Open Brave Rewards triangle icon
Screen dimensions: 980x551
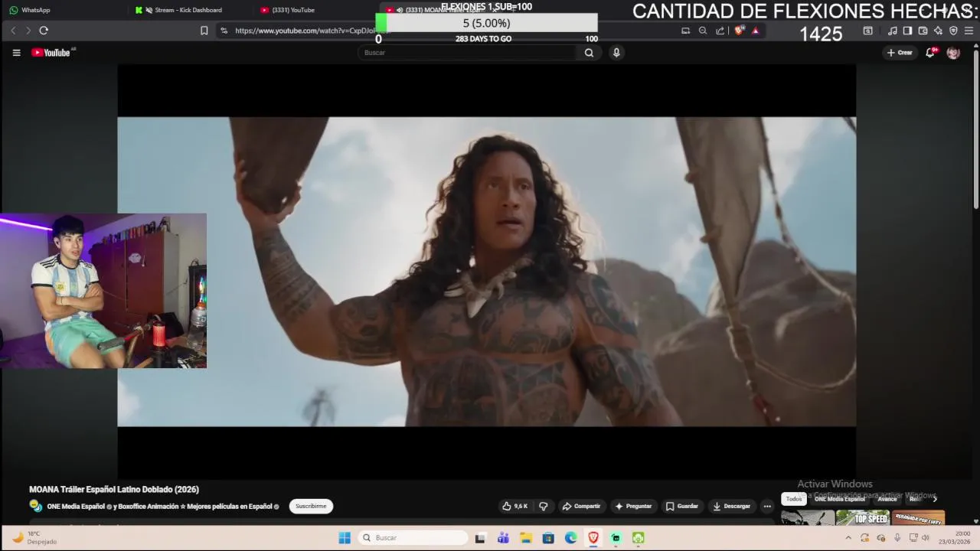(756, 31)
